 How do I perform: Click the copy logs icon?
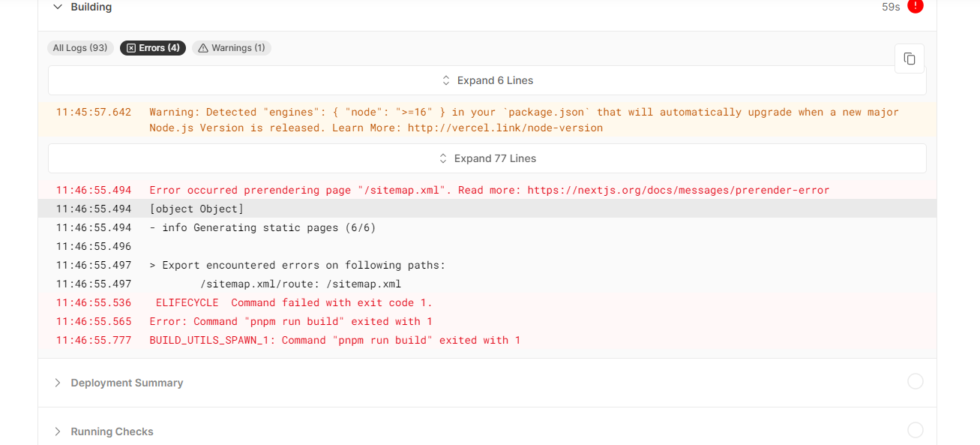pyautogui.click(x=910, y=58)
